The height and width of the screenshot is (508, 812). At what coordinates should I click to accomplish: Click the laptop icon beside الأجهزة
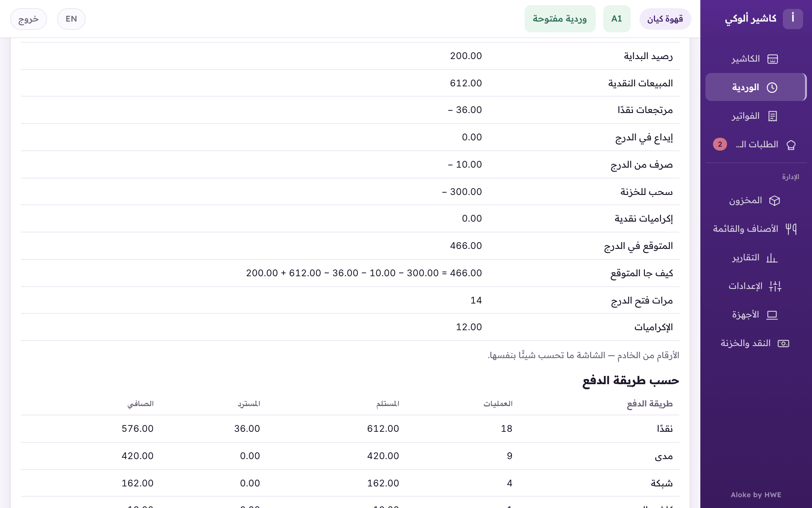click(x=772, y=315)
